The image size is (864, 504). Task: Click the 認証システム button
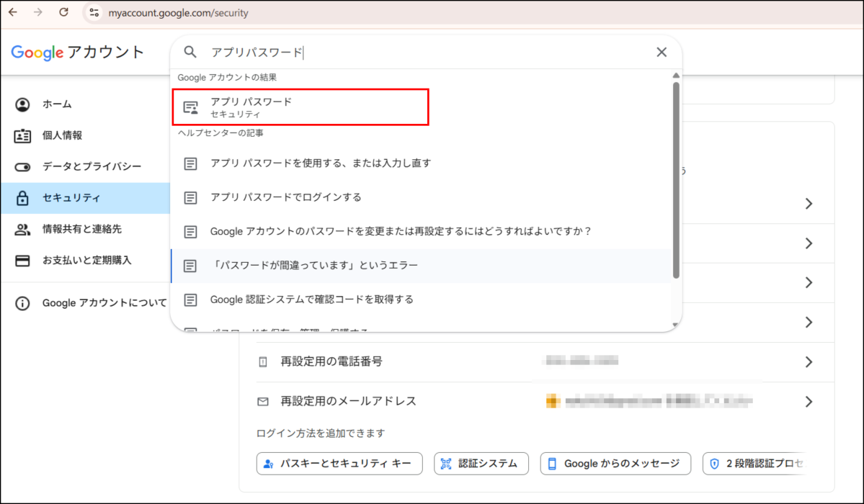(x=481, y=464)
